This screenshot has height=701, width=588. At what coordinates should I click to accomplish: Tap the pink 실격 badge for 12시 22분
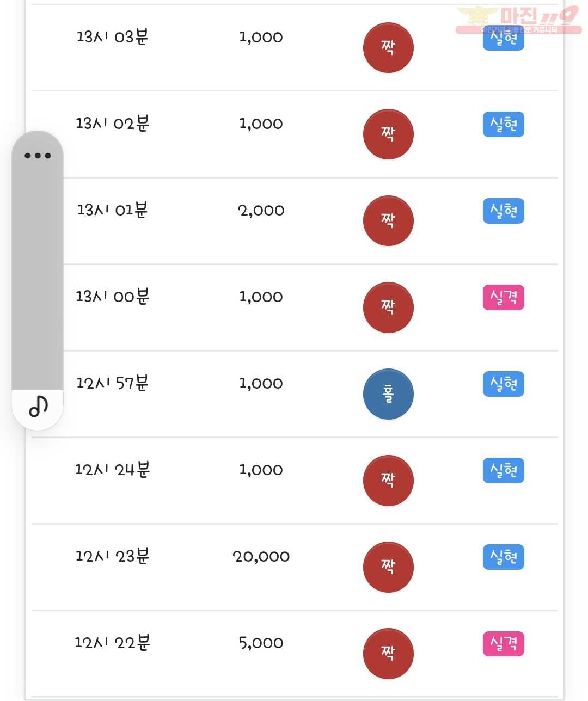[504, 644]
